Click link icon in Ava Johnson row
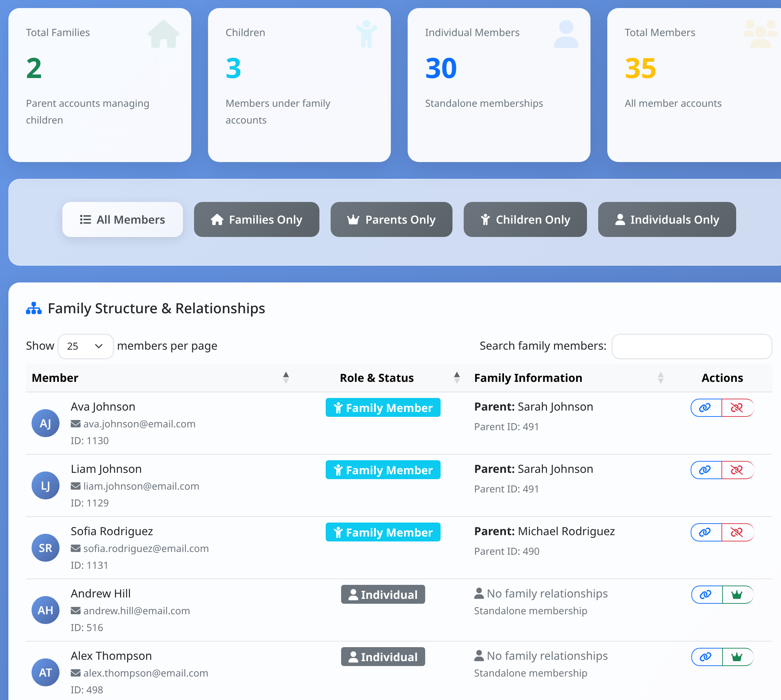 tap(706, 408)
